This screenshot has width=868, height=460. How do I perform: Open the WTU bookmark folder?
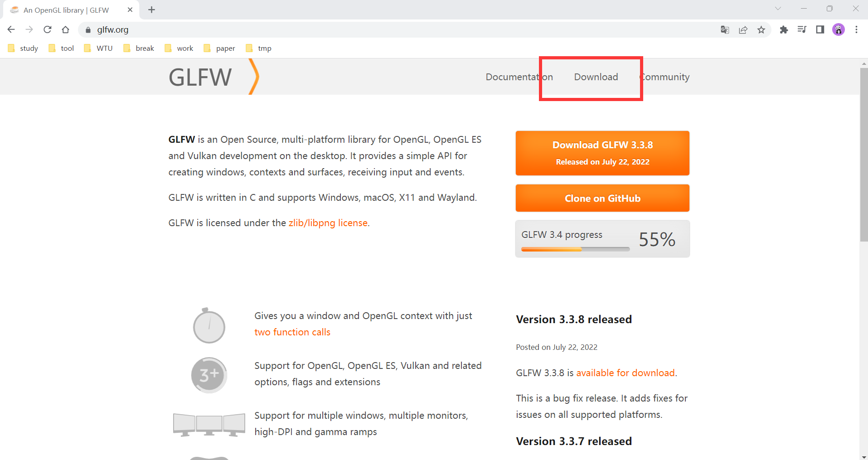click(99, 48)
